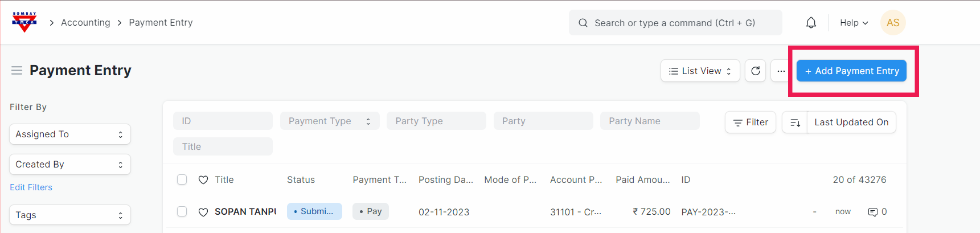Viewport: 980px width, 233px height.
Task: Open the Created By filter dropdown
Action: pos(70,165)
